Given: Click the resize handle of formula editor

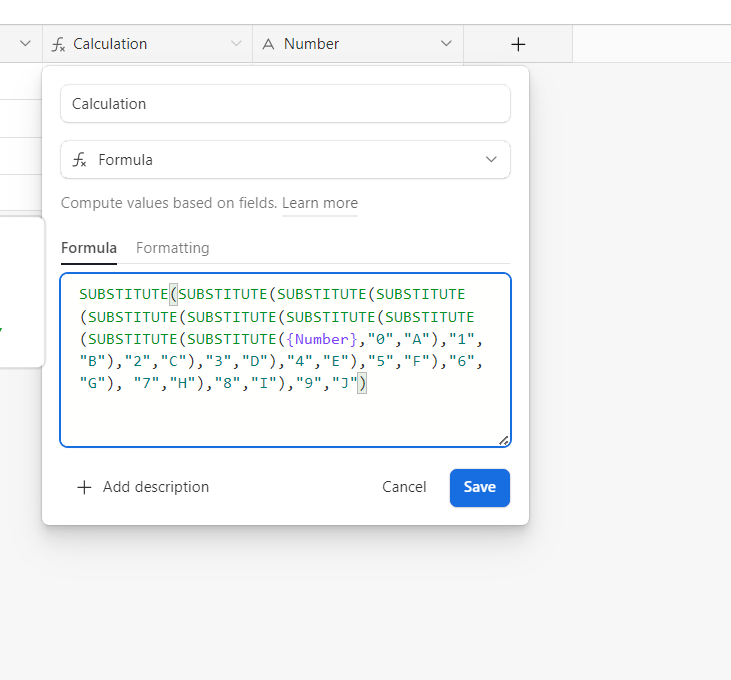Looking at the screenshot, I should pyautogui.click(x=503, y=440).
